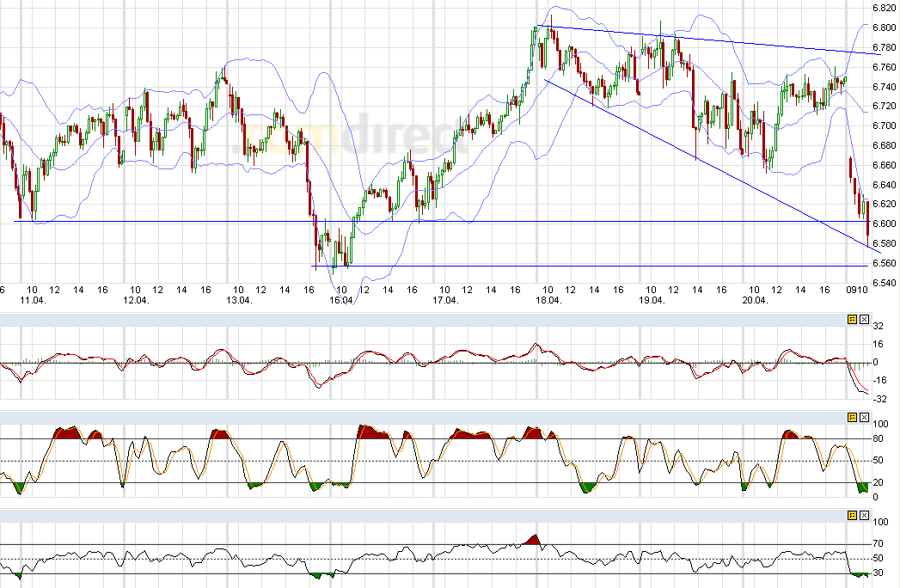Click the 6.720 price axis label
The width and height of the screenshot is (900, 588).
pyautogui.click(x=884, y=107)
